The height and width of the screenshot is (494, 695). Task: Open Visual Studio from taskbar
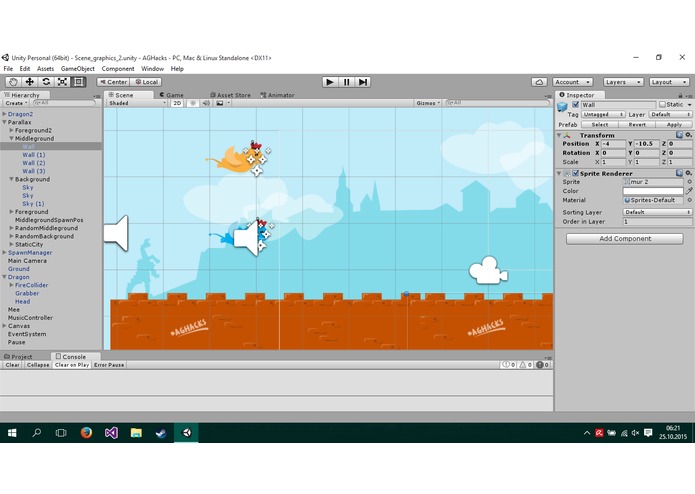(111, 433)
